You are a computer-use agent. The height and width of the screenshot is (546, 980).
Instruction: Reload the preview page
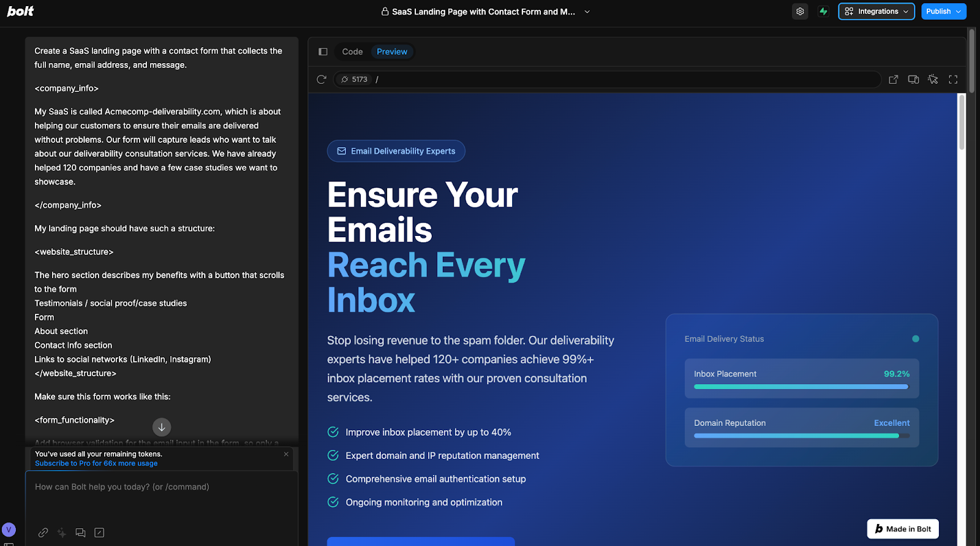click(322, 80)
